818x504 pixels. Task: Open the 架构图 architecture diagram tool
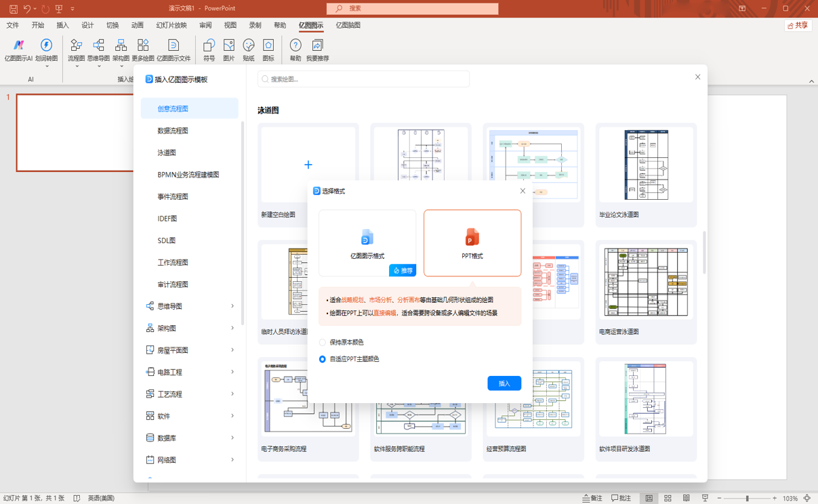[121, 49]
